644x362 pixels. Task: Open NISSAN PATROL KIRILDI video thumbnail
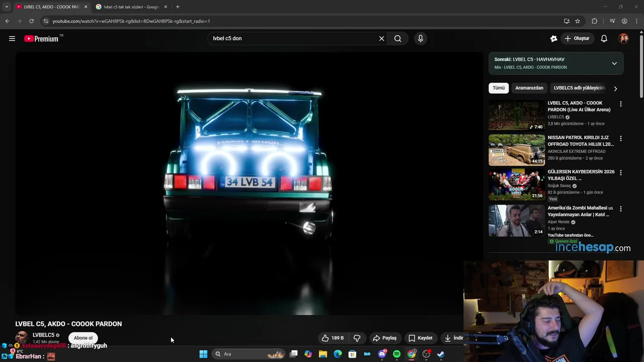tap(517, 150)
